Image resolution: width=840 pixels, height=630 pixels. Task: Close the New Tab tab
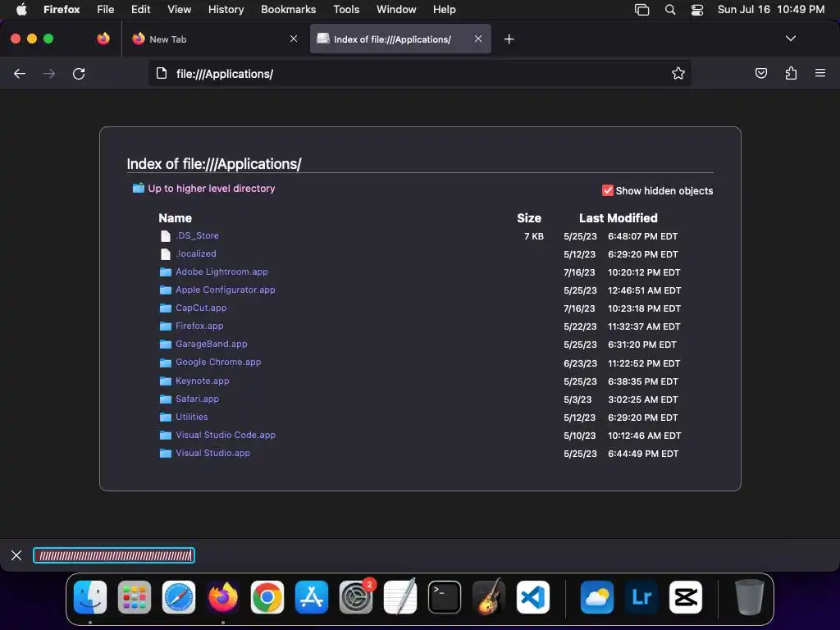coord(294,39)
